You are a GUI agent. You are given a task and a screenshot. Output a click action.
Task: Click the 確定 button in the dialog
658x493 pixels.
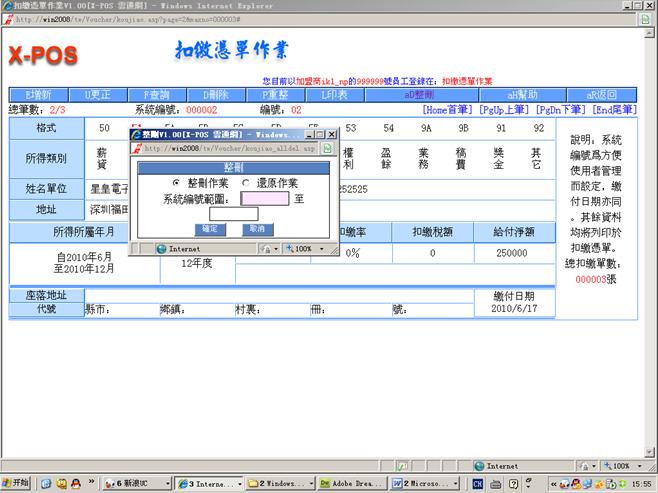(208, 229)
